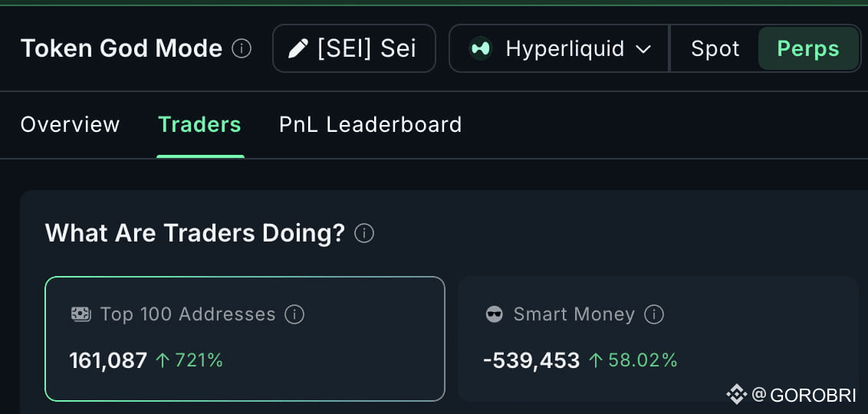Click the pencil edit icon before [SEI]

tap(298, 49)
